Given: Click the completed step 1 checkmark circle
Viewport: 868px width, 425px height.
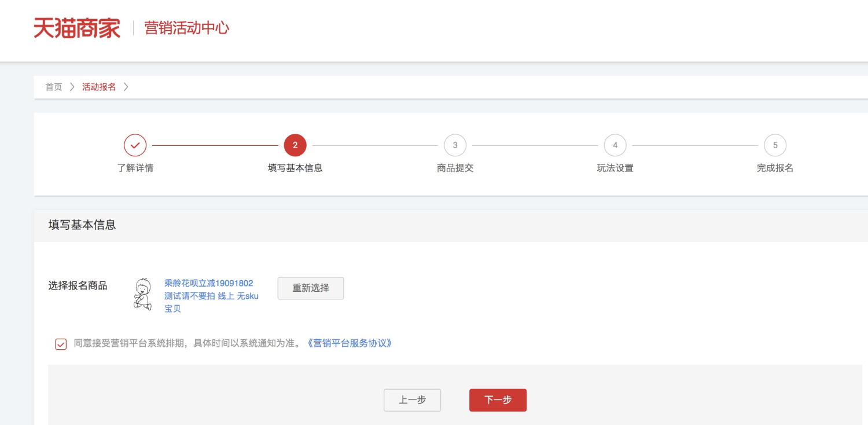Looking at the screenshot, I should [x=135, y=145].
